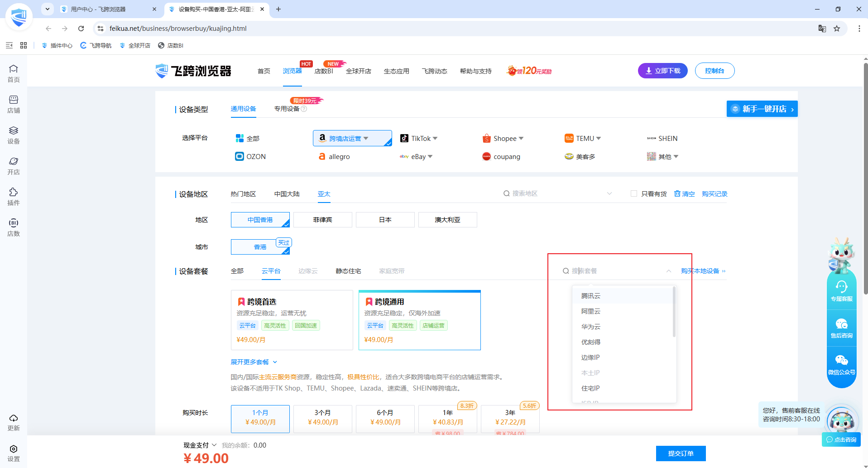
Task: Open the 售后咨询 floating icon
Action: pos(842,328)
